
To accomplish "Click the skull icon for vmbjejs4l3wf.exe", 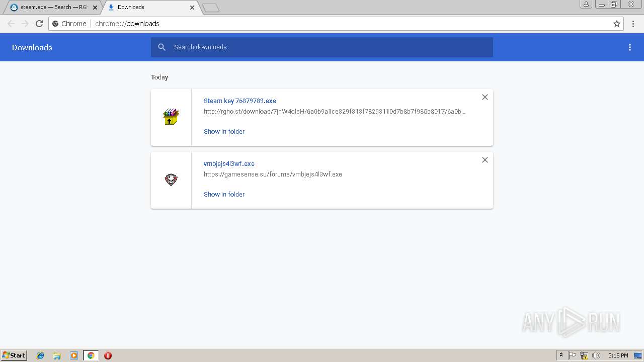I will 171,179.
